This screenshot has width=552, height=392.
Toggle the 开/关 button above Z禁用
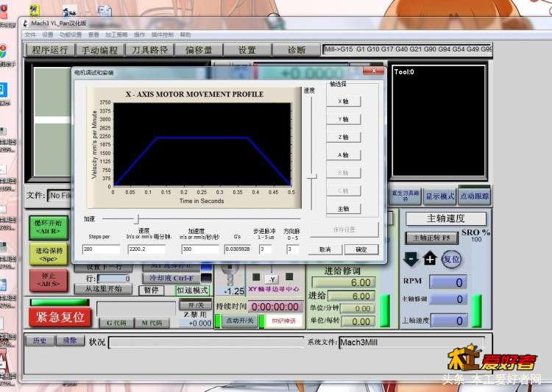click(x=195, y=304)
